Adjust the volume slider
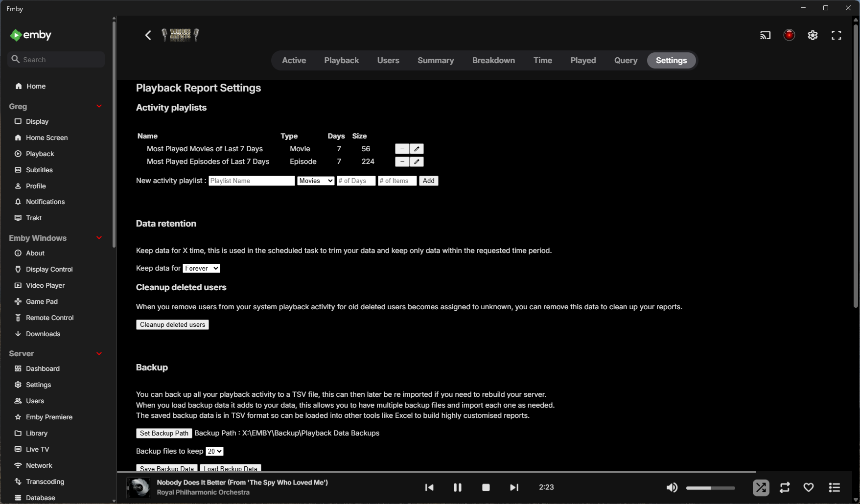860x504 pixels. click(710, 487)
